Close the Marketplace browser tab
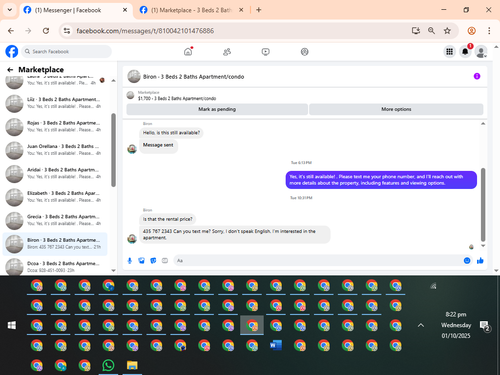The width and height of the screenshot is (500, 375). point(241,10)
